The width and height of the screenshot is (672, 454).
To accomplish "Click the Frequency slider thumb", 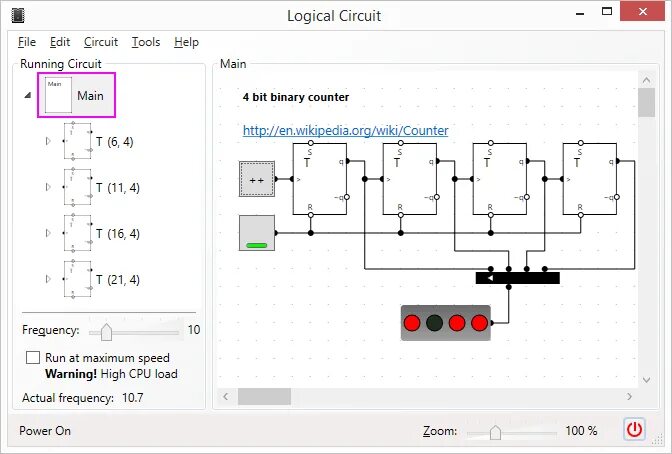I will pyautogui.click(x=106, y=332).
